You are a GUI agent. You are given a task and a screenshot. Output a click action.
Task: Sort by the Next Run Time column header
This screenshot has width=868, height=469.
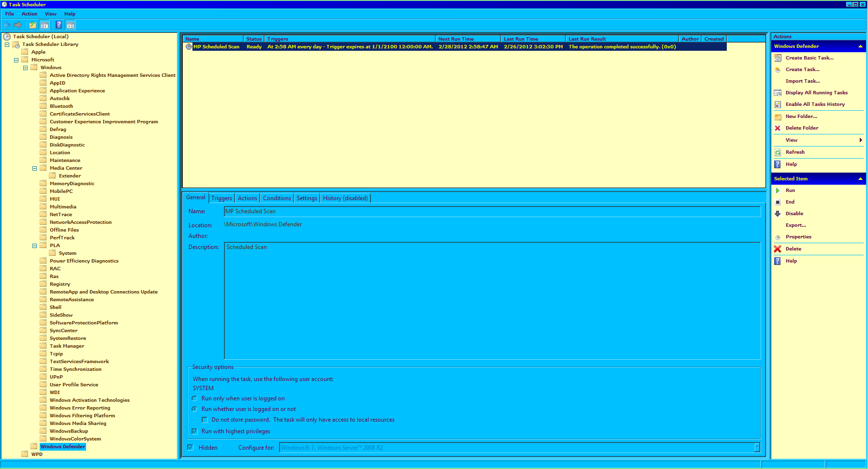(468, 39)
